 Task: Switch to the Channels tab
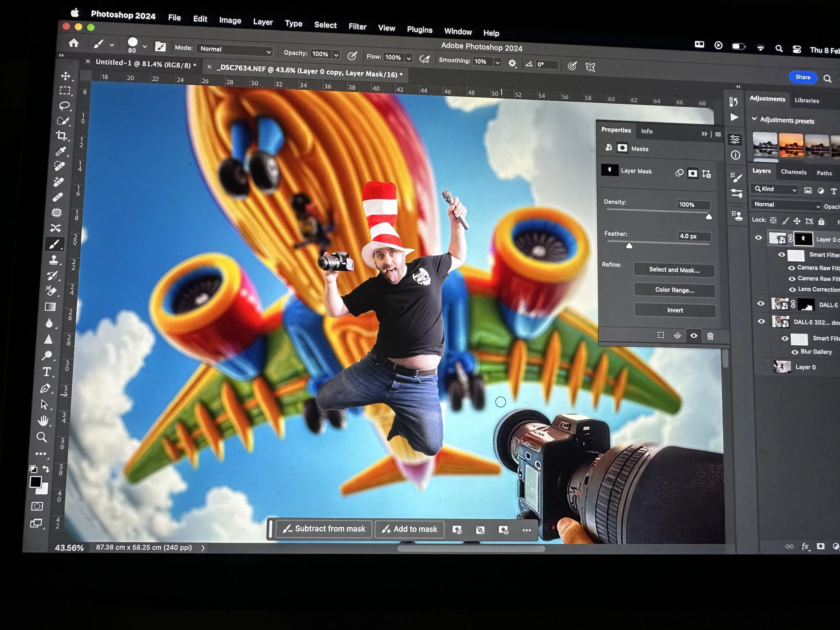(793, 172)
